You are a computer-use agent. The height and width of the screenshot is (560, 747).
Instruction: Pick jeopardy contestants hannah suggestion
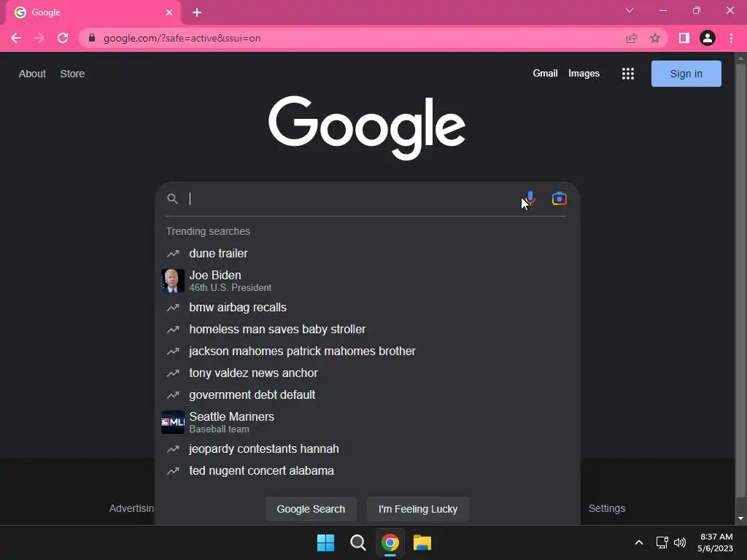pyautogui.click(x=368, y=449)
